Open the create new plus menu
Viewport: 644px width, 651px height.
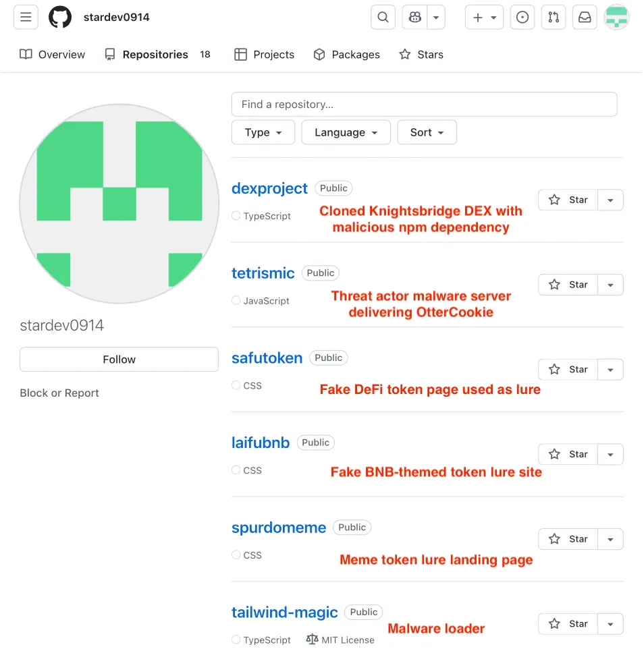[x=485, y=18]
